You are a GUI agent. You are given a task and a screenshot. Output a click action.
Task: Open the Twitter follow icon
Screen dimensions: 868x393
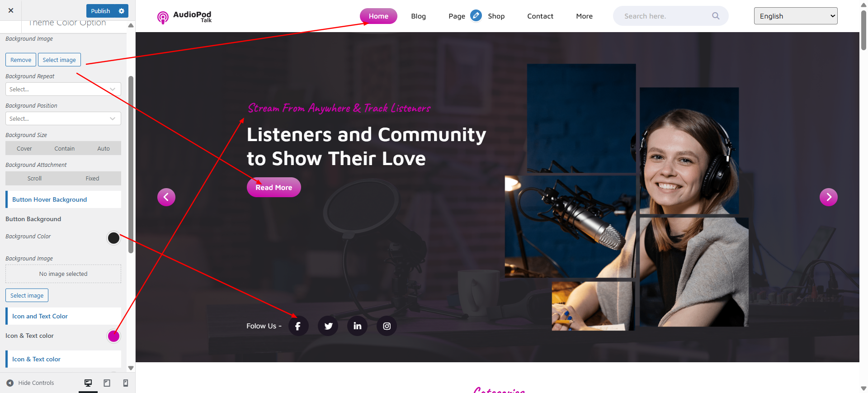328,326
